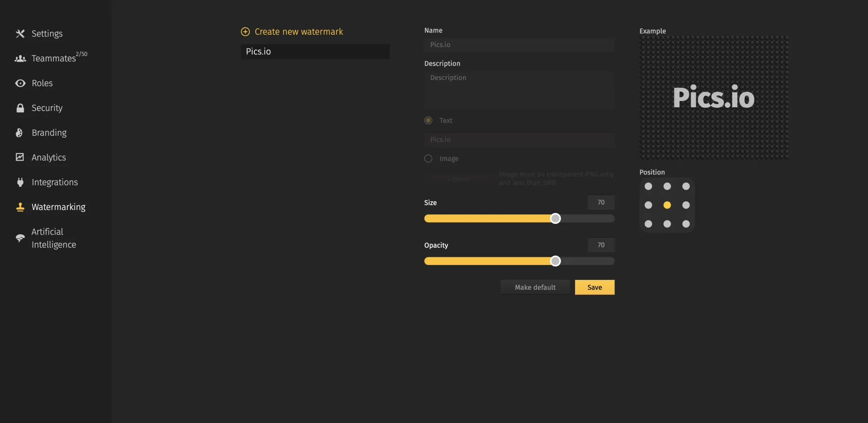868x423 pixels.
Task: Click the Teammates people icon
Action: point(20,59)
